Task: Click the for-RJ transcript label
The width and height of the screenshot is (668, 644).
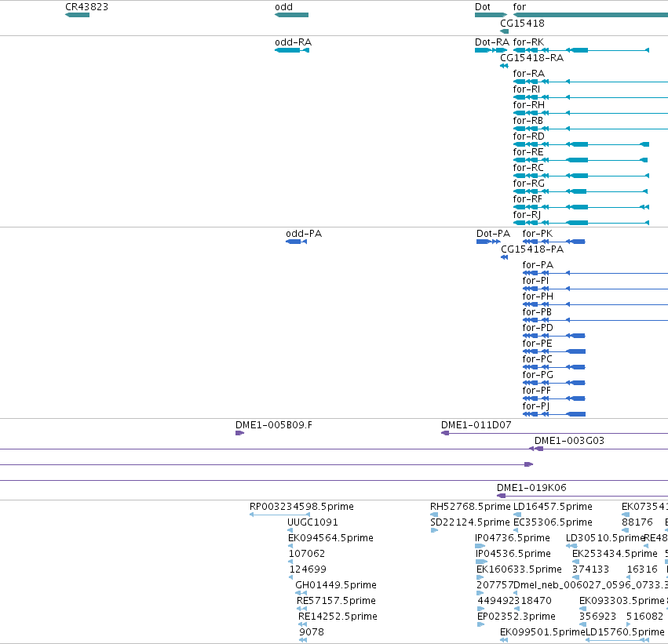Action: point(527,215)
